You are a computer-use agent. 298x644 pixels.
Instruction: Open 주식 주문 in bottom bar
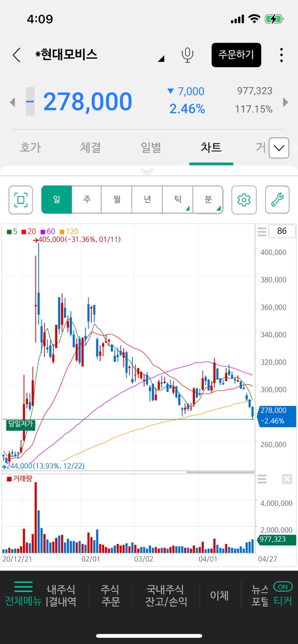[111, 596]
